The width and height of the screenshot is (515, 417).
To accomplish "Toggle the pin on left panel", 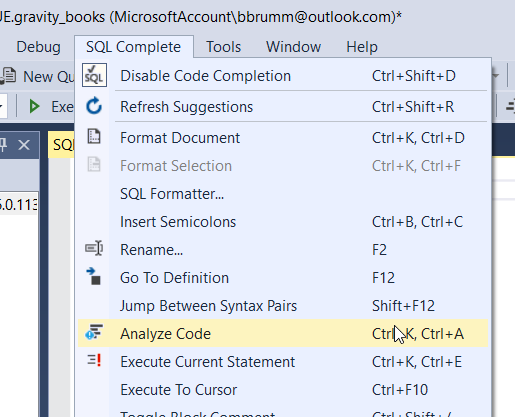I will click(x=3, y=145).
